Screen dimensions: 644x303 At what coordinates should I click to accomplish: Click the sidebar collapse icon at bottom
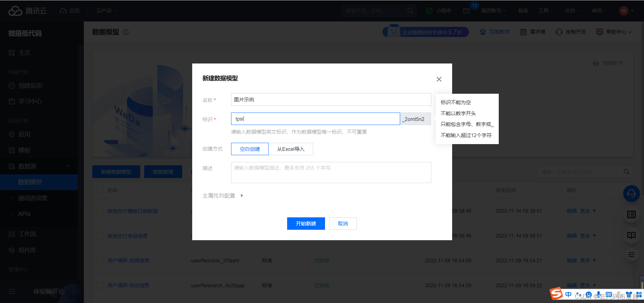(x=12, y=292)
